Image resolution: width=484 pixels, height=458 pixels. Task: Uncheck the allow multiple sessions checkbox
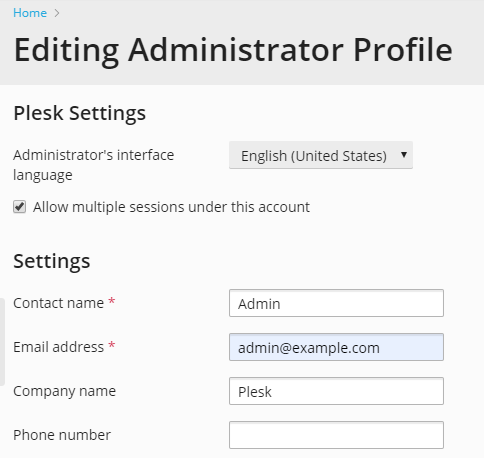(x=19, y=207)
